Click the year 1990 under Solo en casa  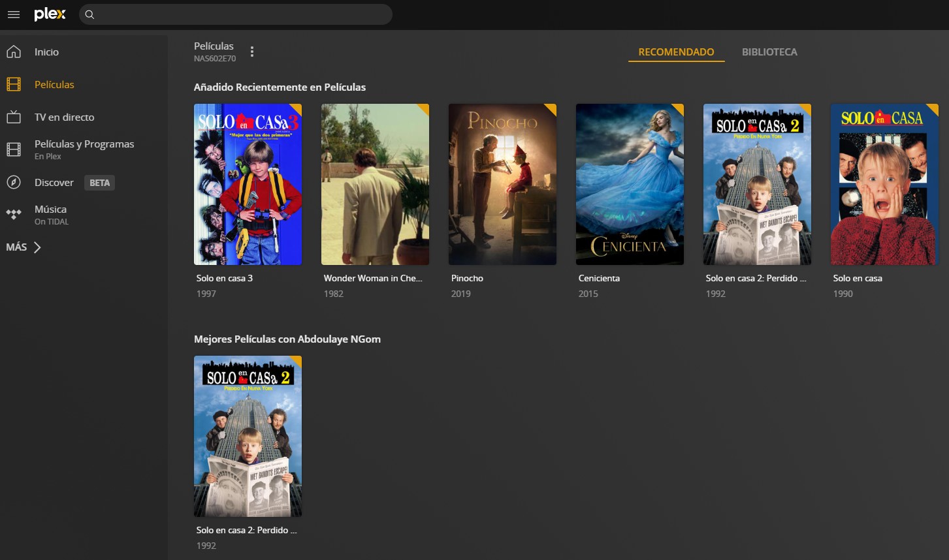(843, 294)
